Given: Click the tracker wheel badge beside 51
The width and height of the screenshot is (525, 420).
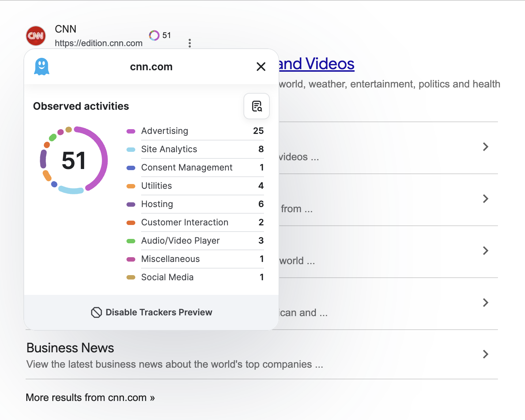Looking at the screenshot, I should pos(154,35).
